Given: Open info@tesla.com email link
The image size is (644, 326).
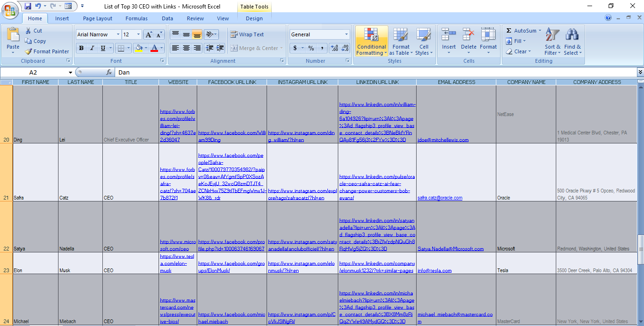Looking at the screenshot, I should pyautogui.click(x=435, y=271).
